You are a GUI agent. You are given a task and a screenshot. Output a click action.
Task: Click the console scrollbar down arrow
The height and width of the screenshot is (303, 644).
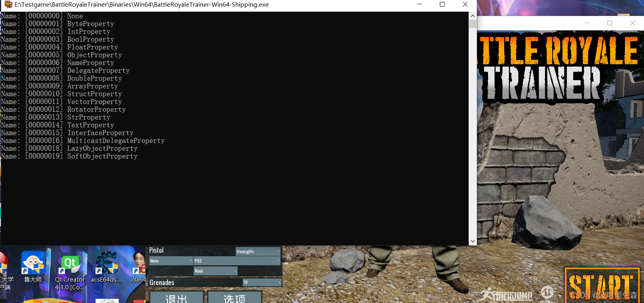pos(473,241)
